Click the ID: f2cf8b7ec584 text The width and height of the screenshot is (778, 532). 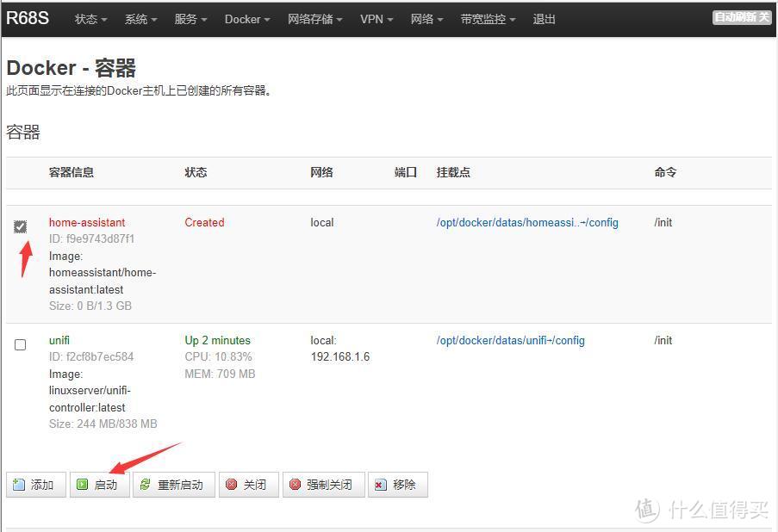[x=91, y=356]
